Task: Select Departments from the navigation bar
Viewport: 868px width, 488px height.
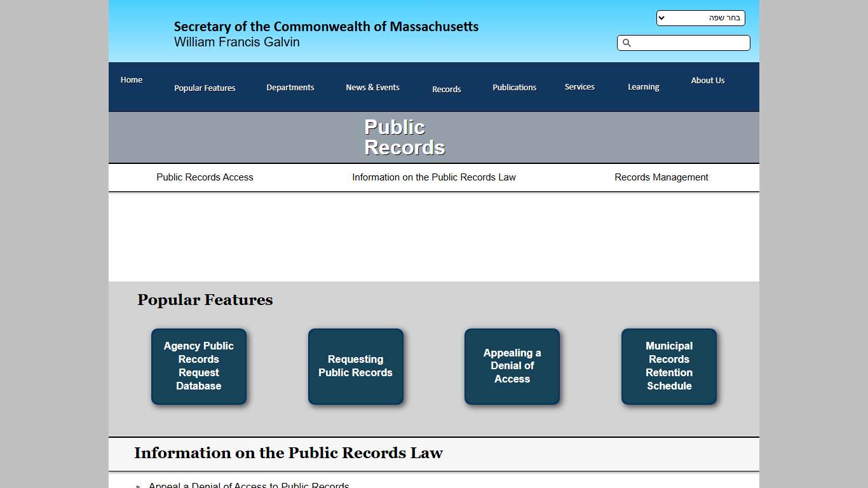Action: point(290,88)
